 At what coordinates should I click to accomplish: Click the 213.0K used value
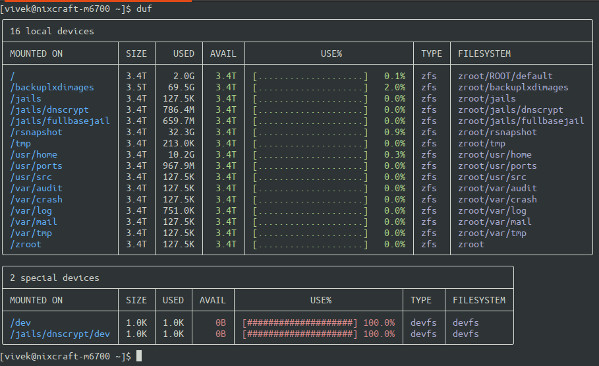coord(178,144)
